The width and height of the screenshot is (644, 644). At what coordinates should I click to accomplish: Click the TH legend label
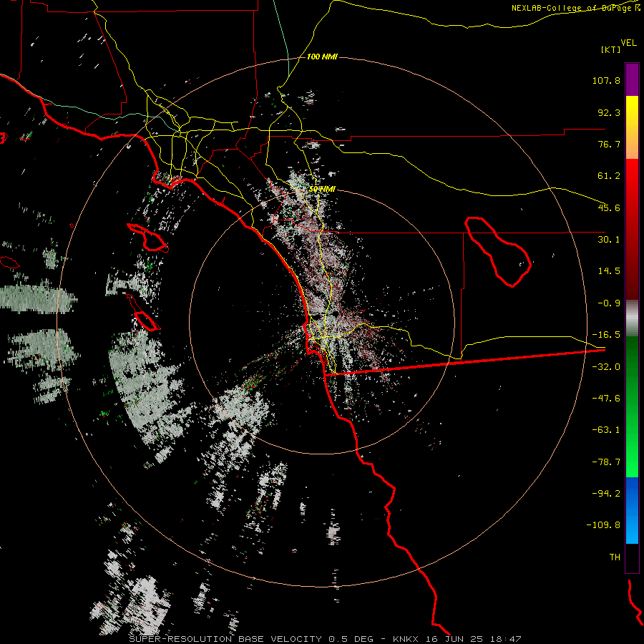point(615,557)
